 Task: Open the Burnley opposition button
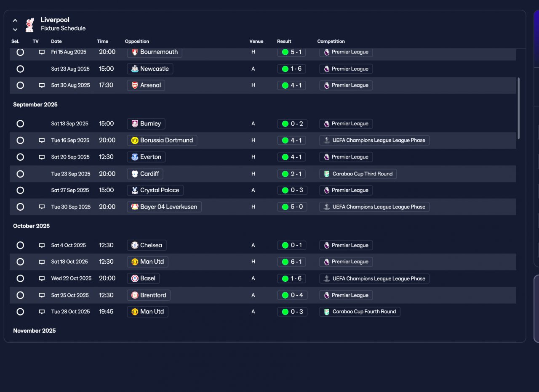(146, 124)
